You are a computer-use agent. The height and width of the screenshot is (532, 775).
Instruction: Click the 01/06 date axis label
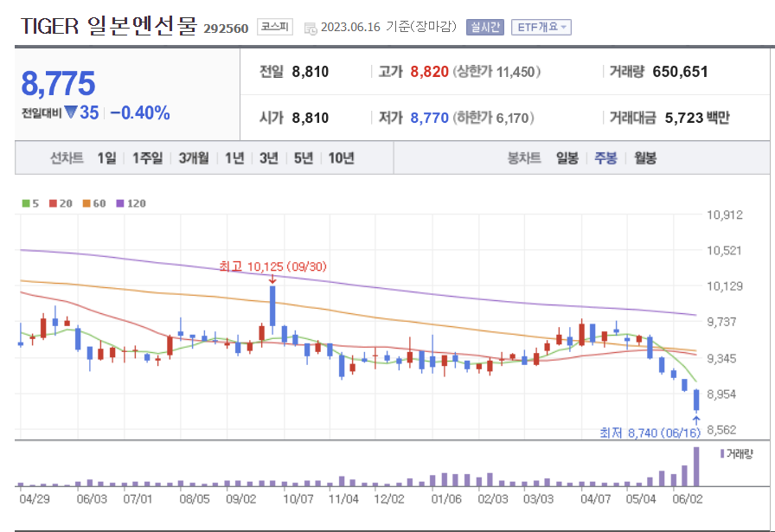click(446, 499)
